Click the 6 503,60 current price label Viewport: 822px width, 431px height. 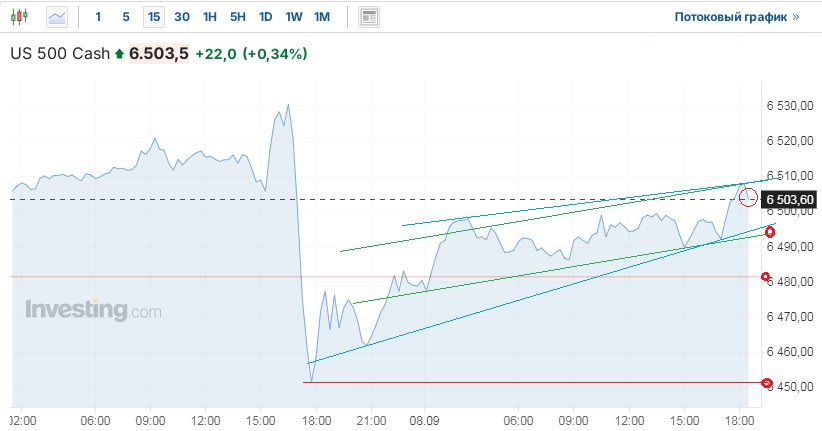(x=790, y=200)
